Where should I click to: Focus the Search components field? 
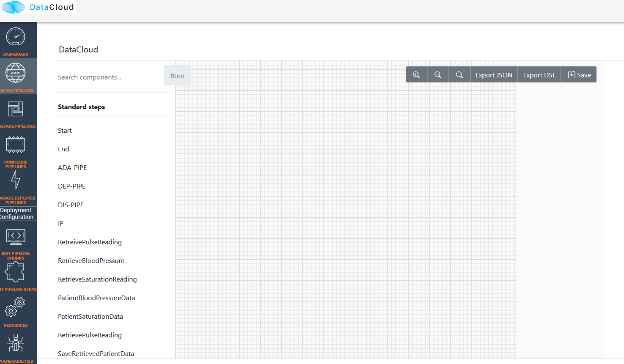pos(109,77)
